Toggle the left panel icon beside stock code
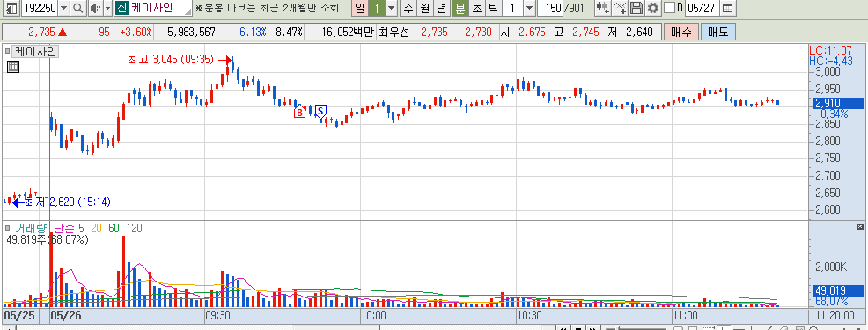The width and height of the screenshot is (868, 330). pos(11,8)
